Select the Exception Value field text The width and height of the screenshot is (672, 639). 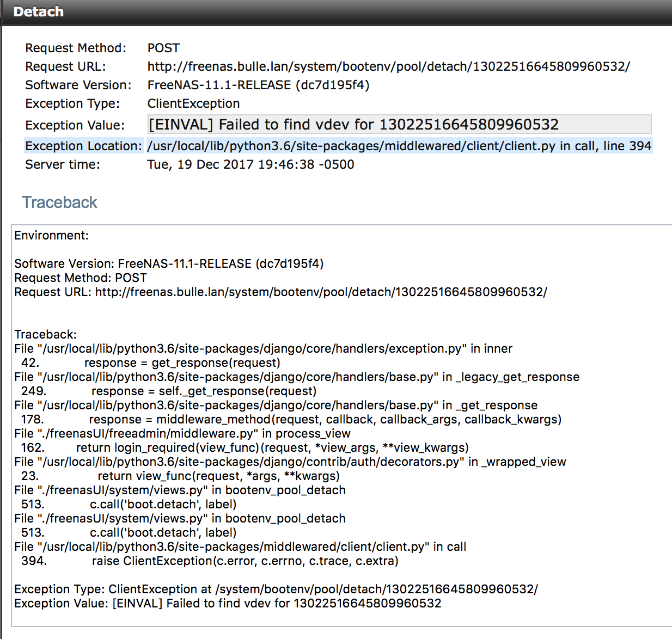400,125
